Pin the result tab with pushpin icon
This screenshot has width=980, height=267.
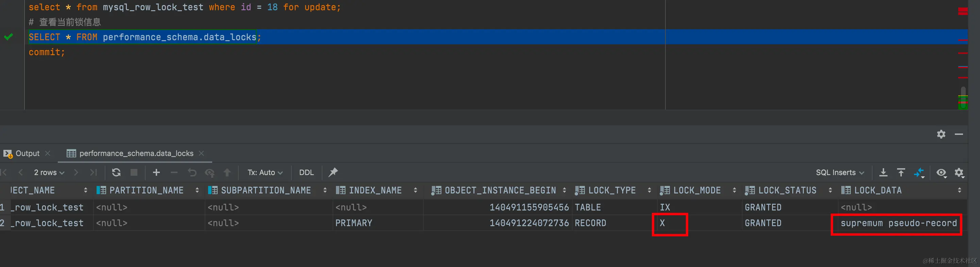click(x=333, y=173)
